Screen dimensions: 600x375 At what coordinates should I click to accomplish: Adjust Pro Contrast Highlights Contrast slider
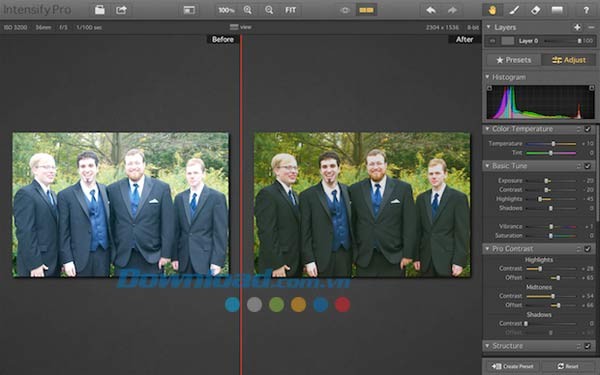(x=551, y=269)
